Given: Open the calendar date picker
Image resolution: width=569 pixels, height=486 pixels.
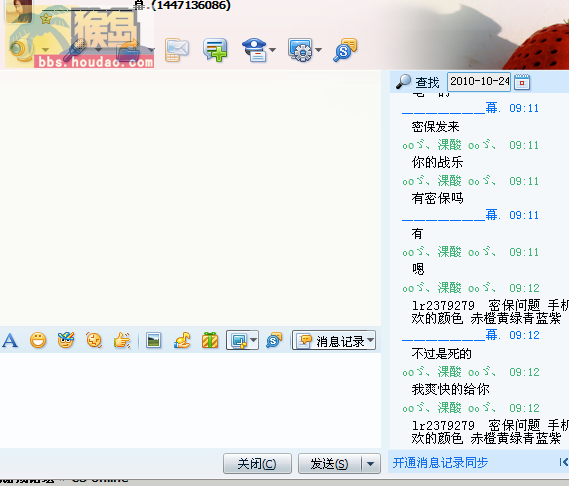Looking at the screenshot, I should 522,82.
